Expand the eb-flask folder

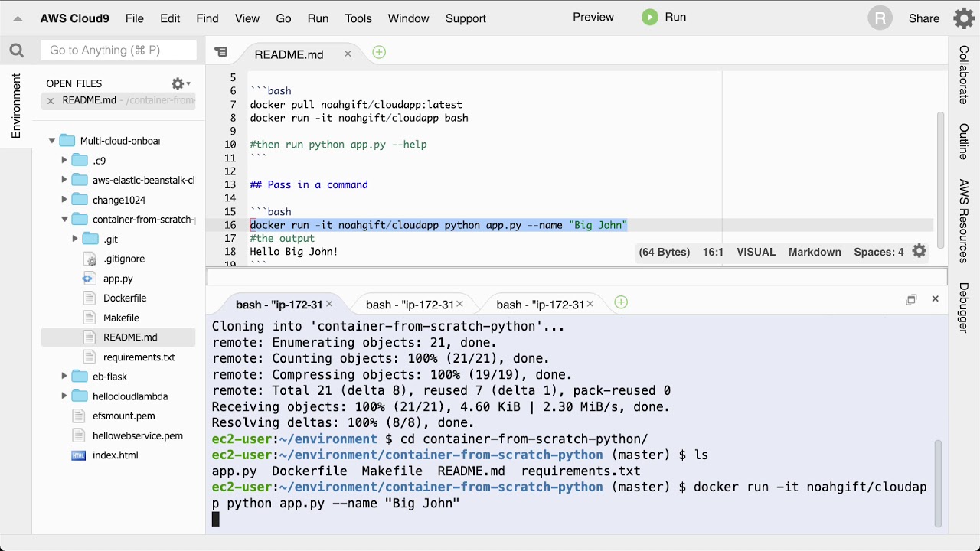pyautogui.click(x=64, y=376)
